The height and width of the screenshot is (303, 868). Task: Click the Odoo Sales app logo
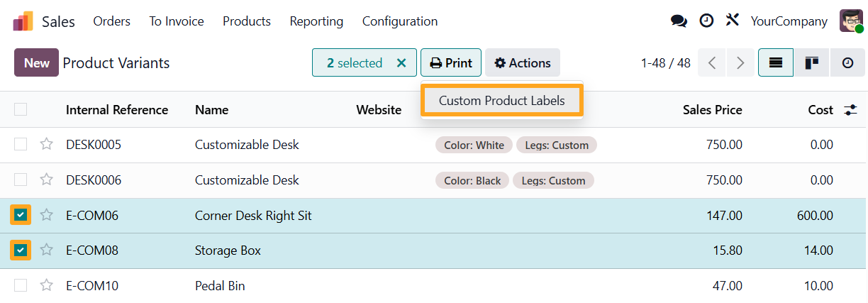point(23,21)
